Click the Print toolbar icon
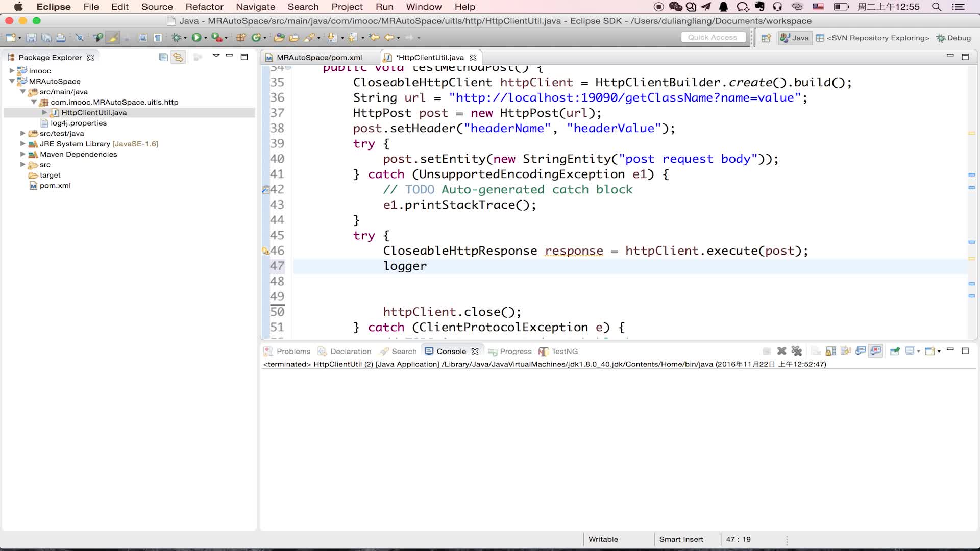The height and width of the screenshot is (551, 980). tap(61, 38)
